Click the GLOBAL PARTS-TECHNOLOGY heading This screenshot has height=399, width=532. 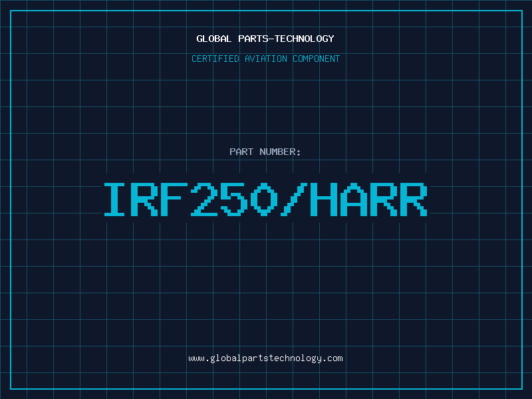[265, 39]
